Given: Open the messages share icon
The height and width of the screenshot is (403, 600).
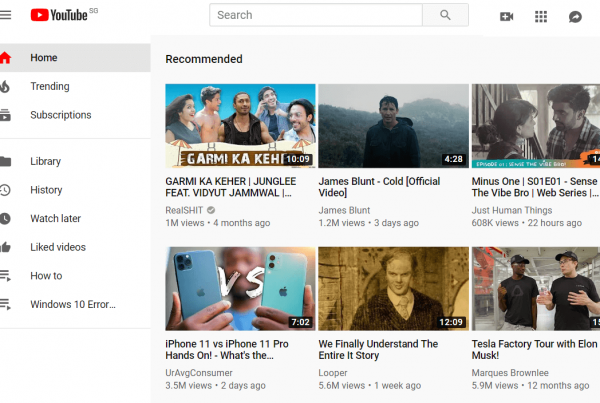Looking at the screenshot, I should 575,16.
